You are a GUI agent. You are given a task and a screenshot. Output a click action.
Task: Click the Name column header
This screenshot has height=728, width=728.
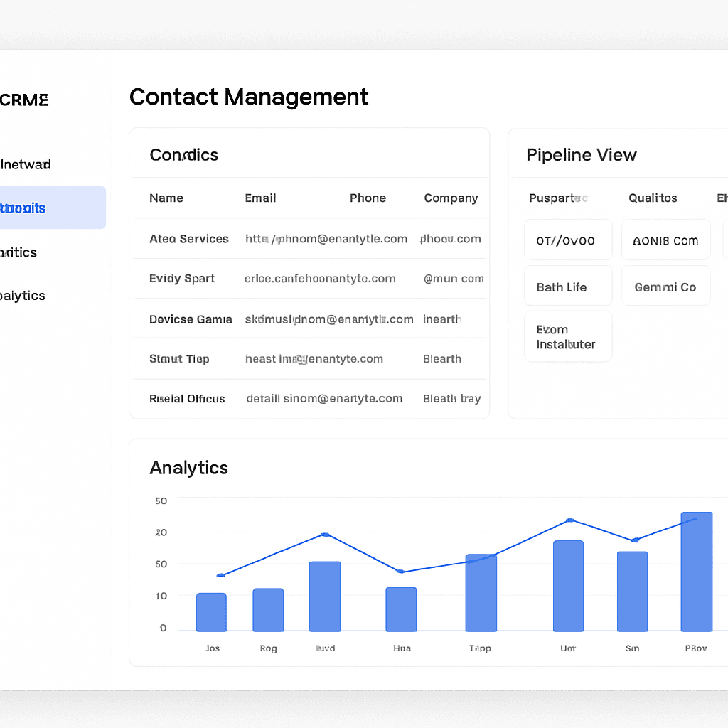tap(166, 198)
